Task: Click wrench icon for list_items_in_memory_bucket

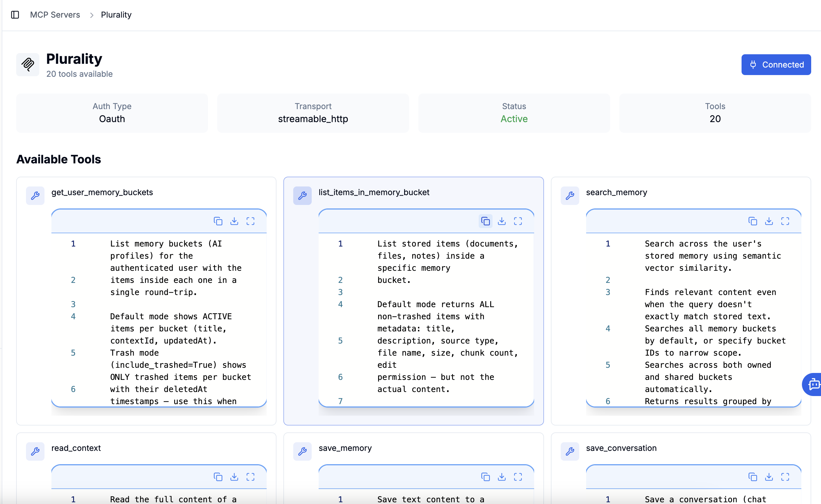Action: click(302, 196)
